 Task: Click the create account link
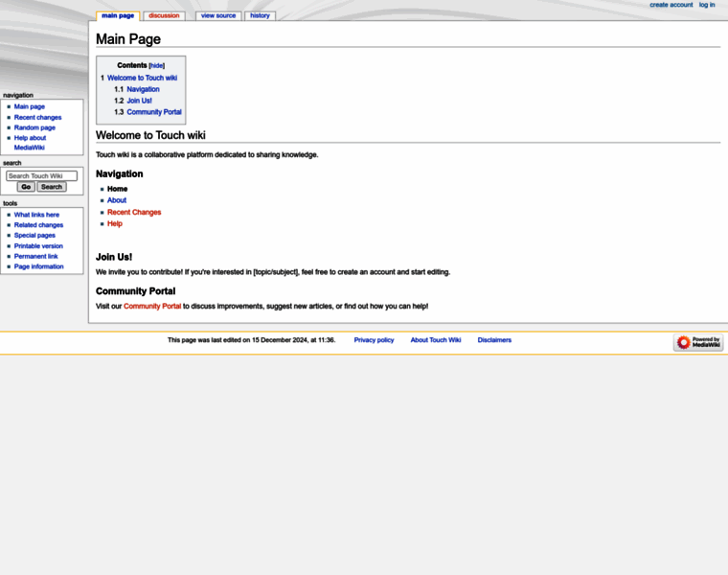point(671,5)
